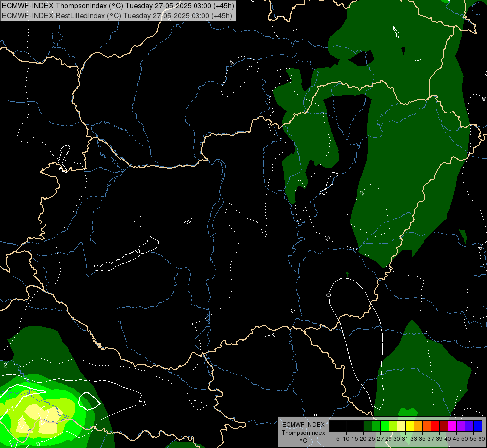The image size is (487, 448).
Task: Pick the orange 33–35 legend swatch
Action: click(418, 426)
